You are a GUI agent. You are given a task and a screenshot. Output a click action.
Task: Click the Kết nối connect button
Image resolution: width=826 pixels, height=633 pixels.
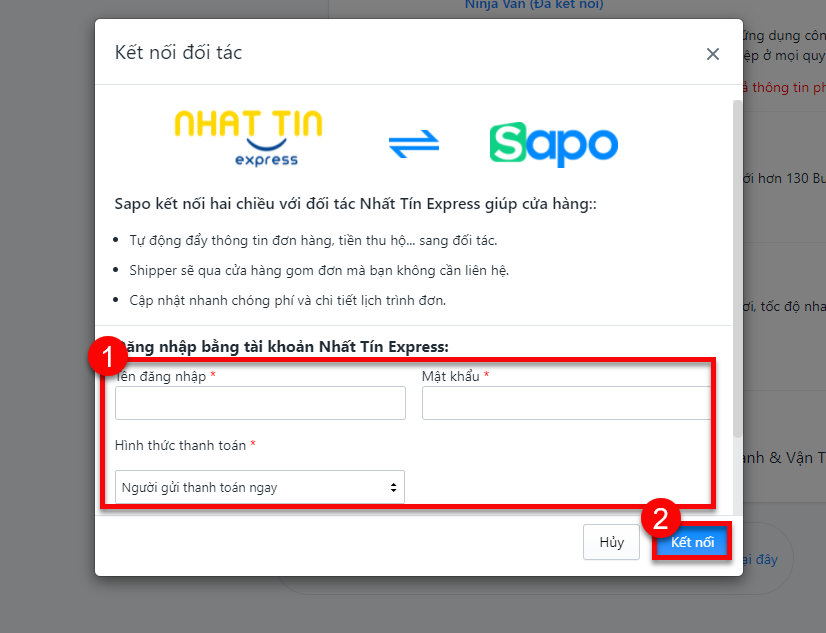tap(692, 542)
